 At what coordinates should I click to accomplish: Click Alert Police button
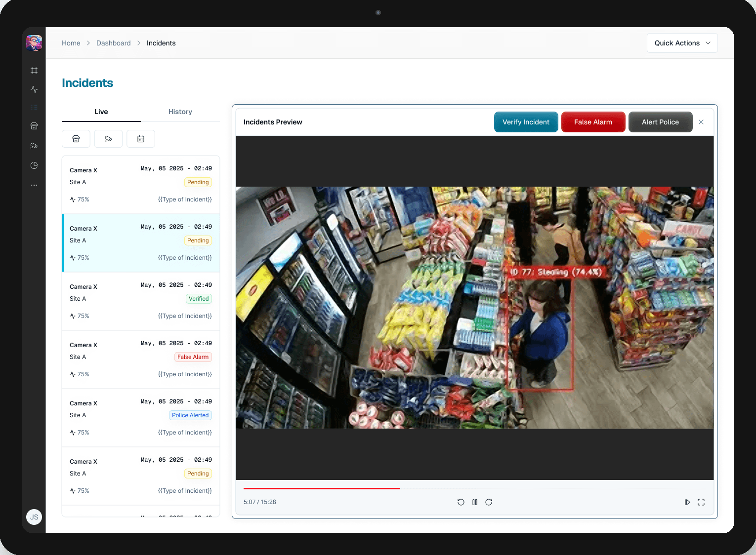pos(661,122)
